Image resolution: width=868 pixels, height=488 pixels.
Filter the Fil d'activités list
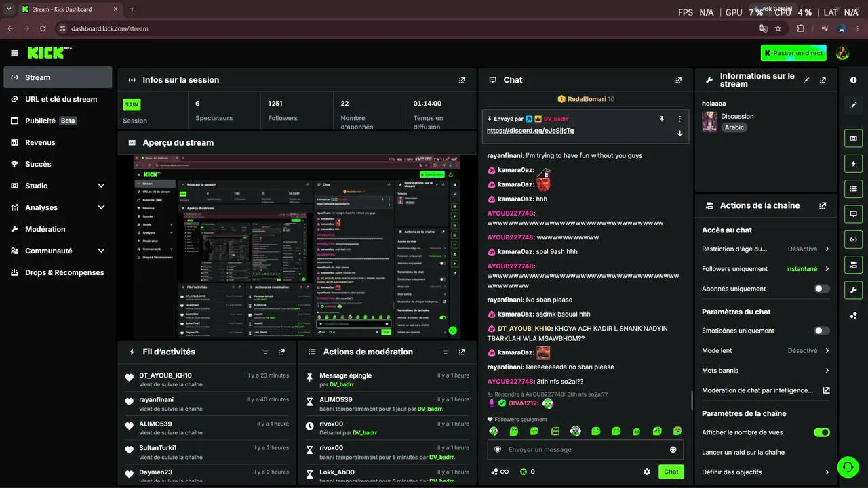point(265,352)
